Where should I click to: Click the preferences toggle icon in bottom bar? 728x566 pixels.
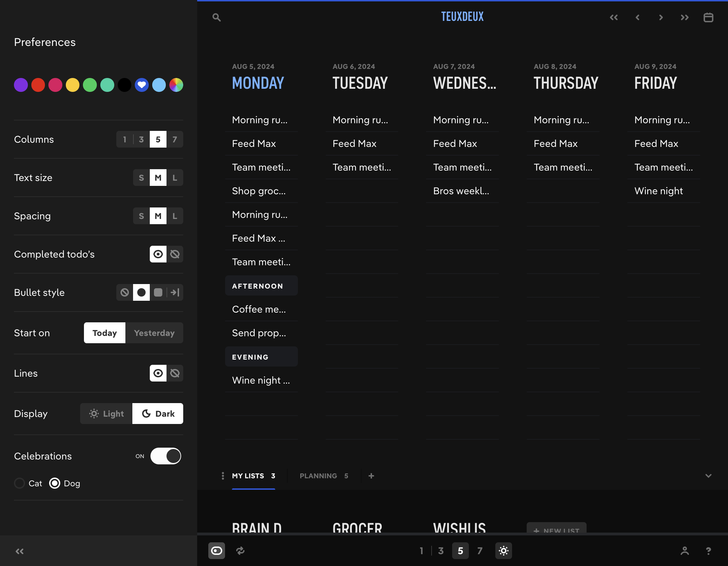coord(216,551)
